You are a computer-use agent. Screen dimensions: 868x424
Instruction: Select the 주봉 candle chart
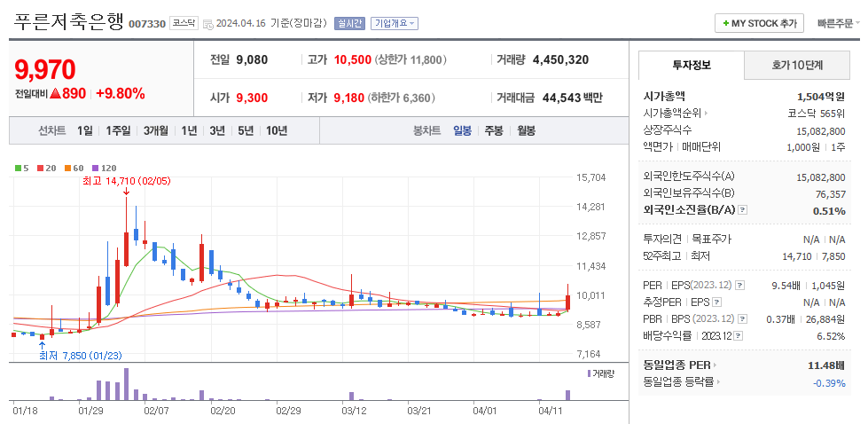point(494,131)
